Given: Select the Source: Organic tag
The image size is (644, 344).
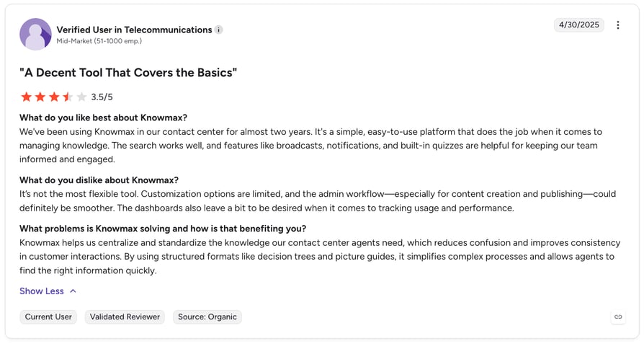Looking at the screenshot, I should click(207, 317).
